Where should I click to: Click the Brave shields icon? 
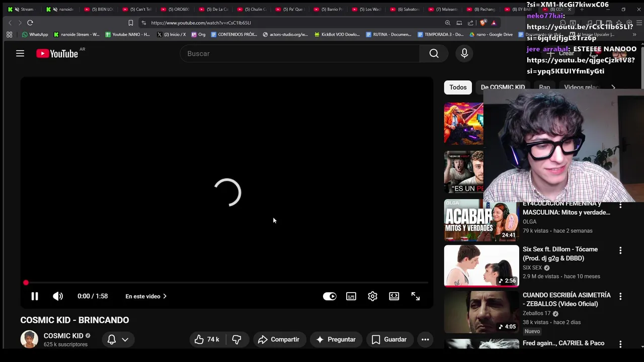coord(483,23)
